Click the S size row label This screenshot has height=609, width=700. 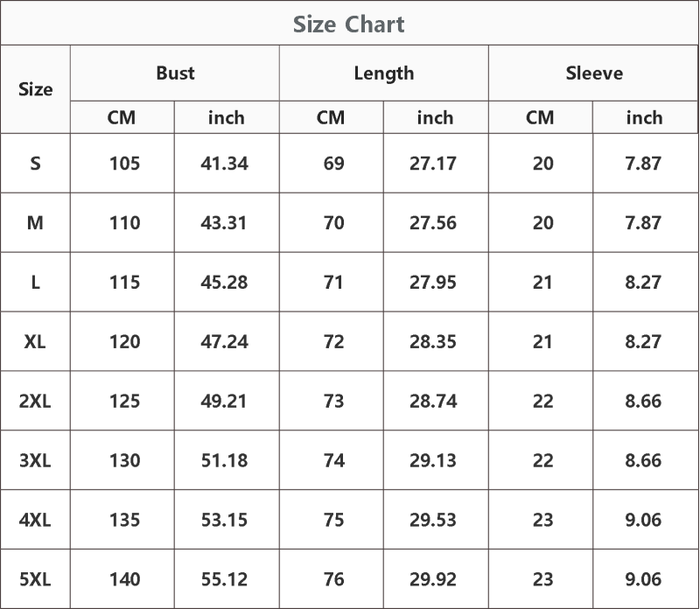point(35,163)
